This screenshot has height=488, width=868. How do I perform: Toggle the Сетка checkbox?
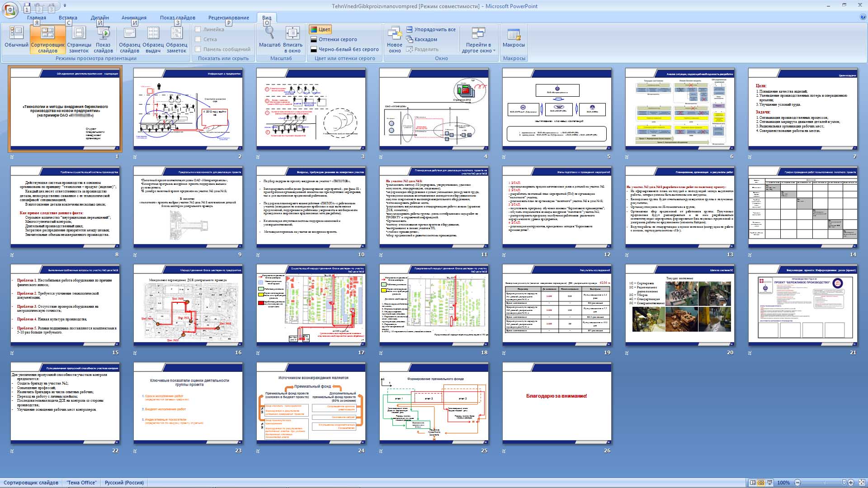[198, 39]
